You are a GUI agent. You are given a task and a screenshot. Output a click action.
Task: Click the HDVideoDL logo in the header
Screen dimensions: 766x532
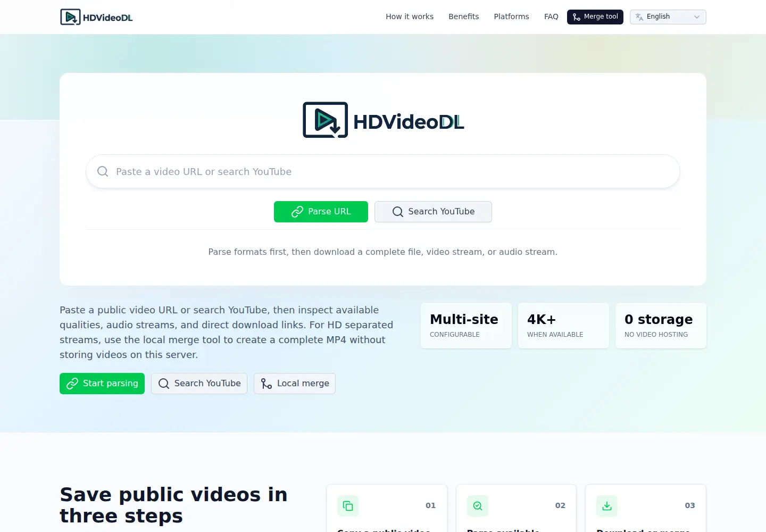coord(96,17)
